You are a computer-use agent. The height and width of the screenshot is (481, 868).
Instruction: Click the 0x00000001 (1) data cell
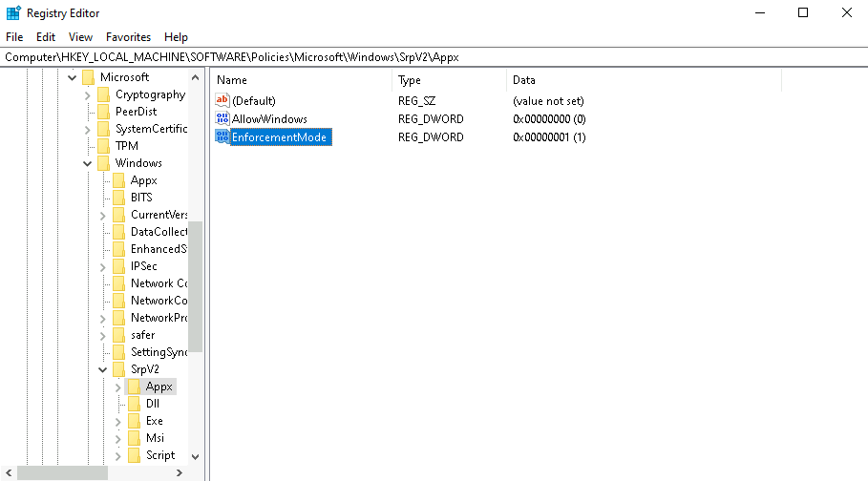549,137
